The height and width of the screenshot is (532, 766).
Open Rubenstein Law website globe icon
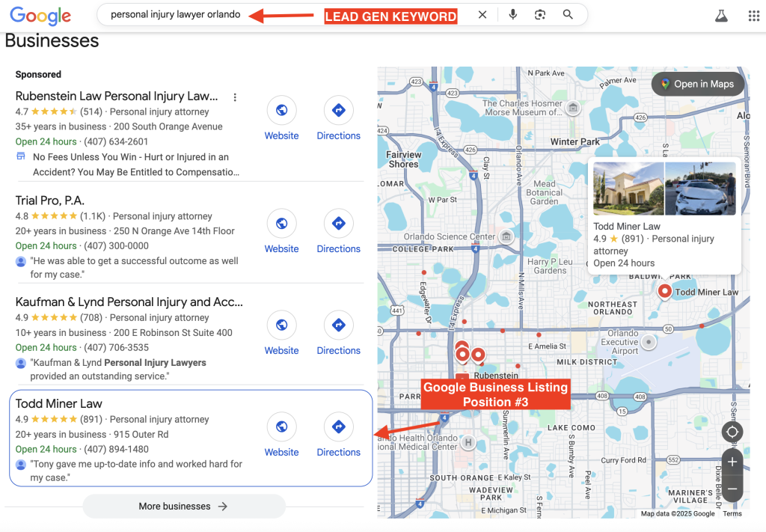(x=281, y=110)
